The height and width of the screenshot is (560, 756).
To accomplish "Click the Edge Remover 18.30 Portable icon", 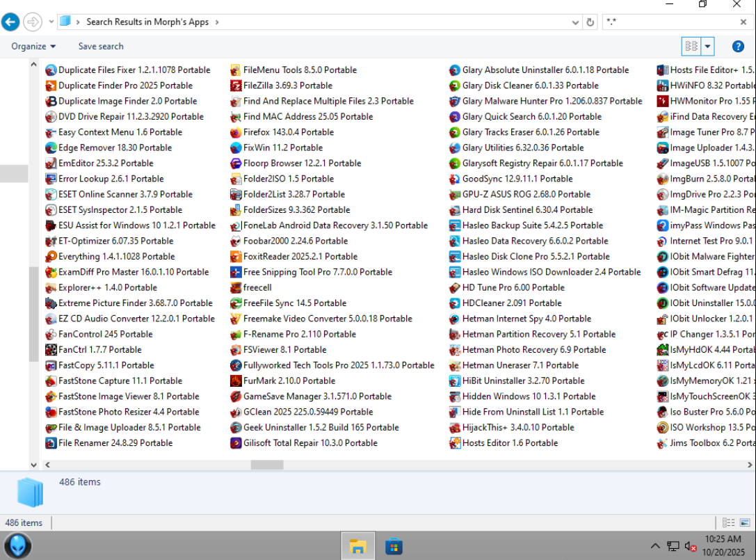I will coord(51,147).
